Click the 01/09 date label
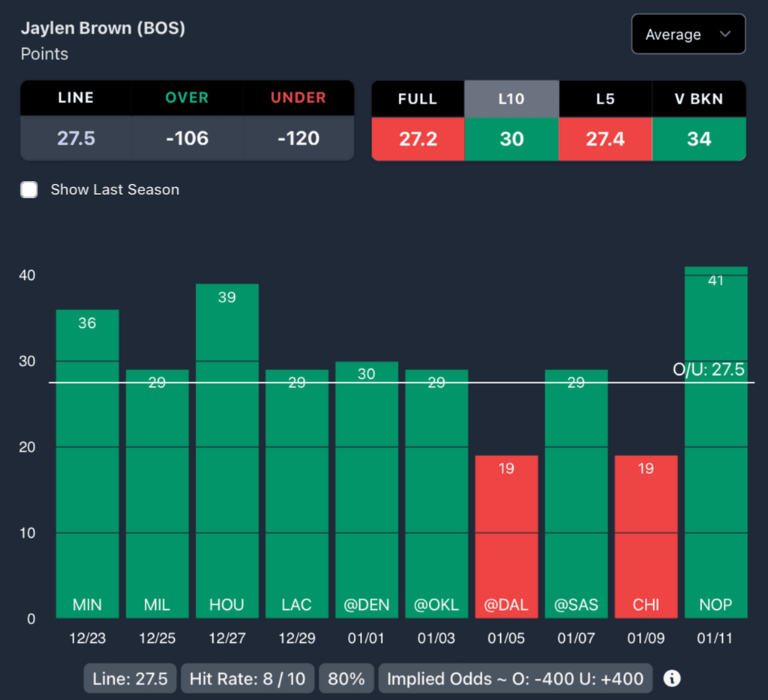The width and height of the screenshot is (768, 700). 646,638
